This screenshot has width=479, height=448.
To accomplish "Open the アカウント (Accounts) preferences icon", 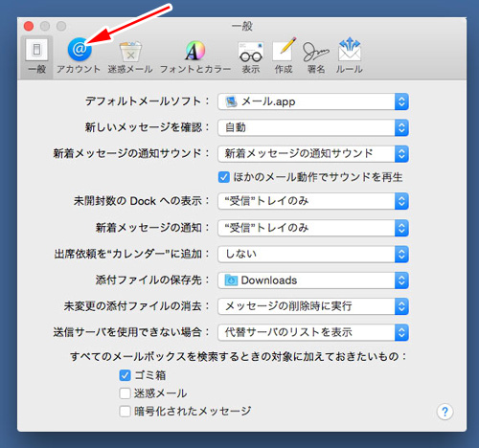I will pyautogui.click(x=79, y=55).
